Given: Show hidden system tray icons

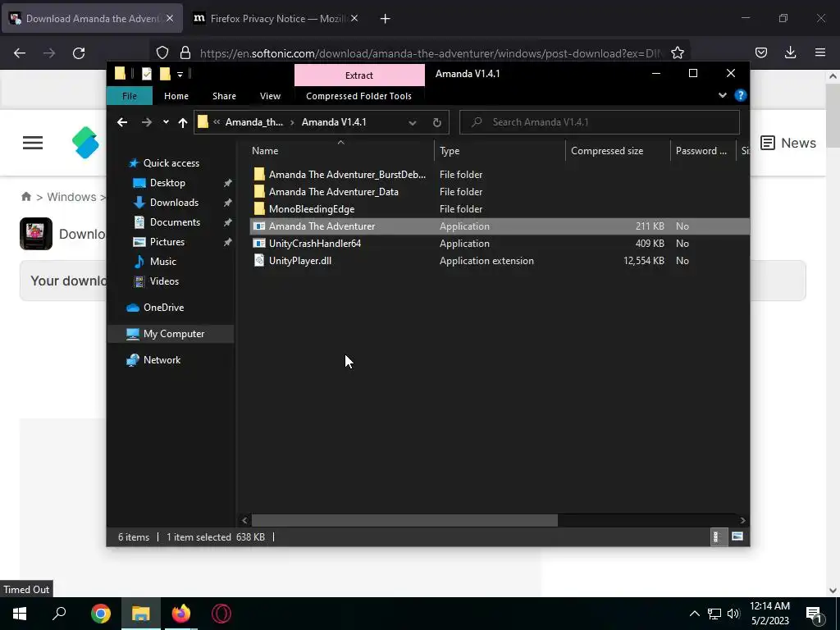Looking at the screenshot, I should tap(694, 614).
